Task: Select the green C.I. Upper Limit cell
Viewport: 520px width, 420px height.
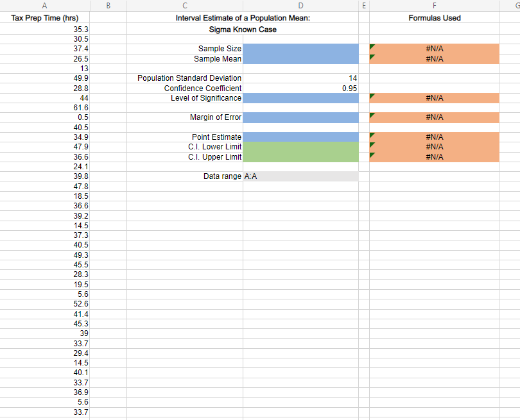Action: [x=301, y=157]
